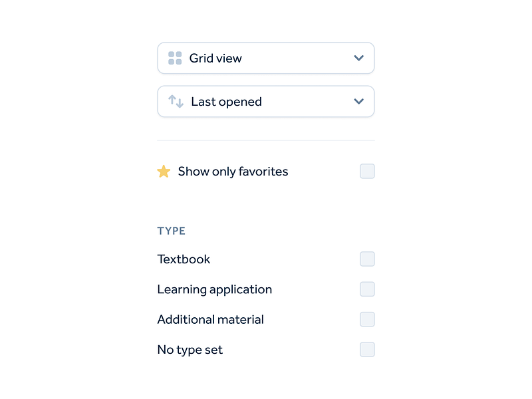Screen dimensions: 532x399
Task: Enable the Show only favorites checkbox
Action: tap(366, 171)
